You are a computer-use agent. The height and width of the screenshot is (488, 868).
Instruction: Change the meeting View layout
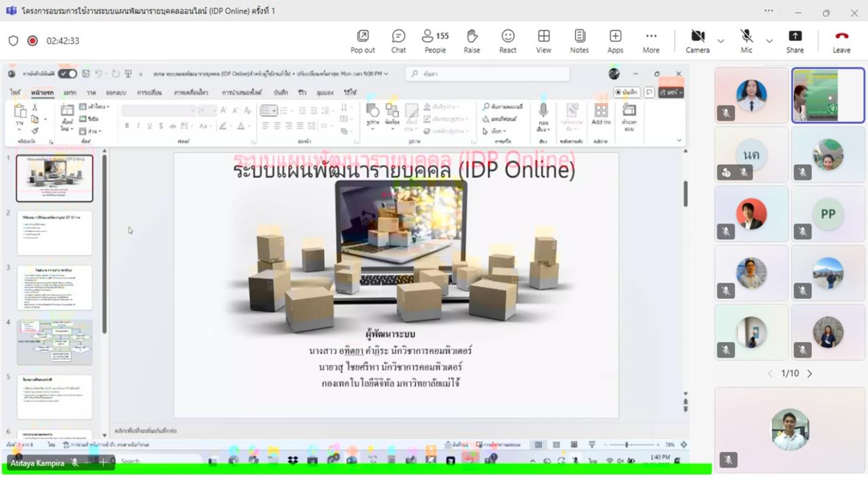543,41
